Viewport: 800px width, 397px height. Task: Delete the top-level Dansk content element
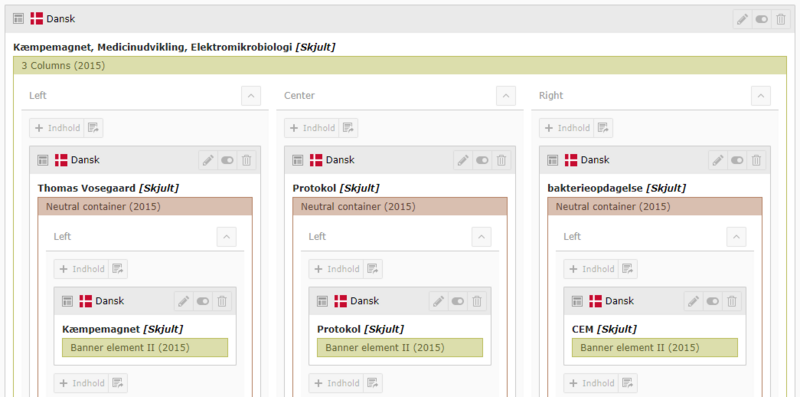(781, 19)
